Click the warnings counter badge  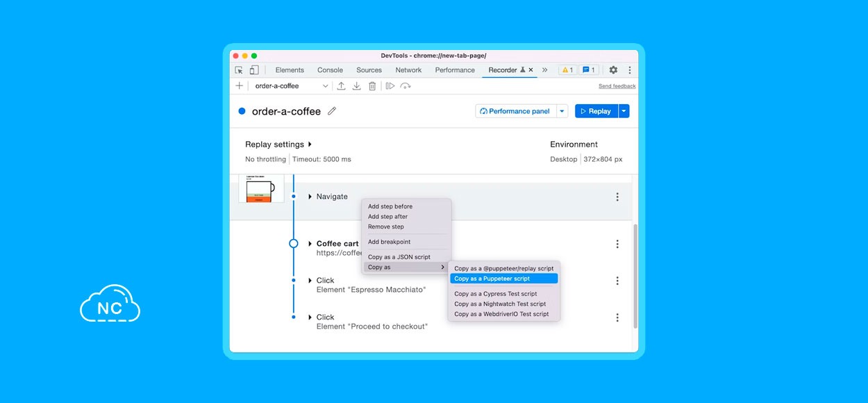point(567,70)
